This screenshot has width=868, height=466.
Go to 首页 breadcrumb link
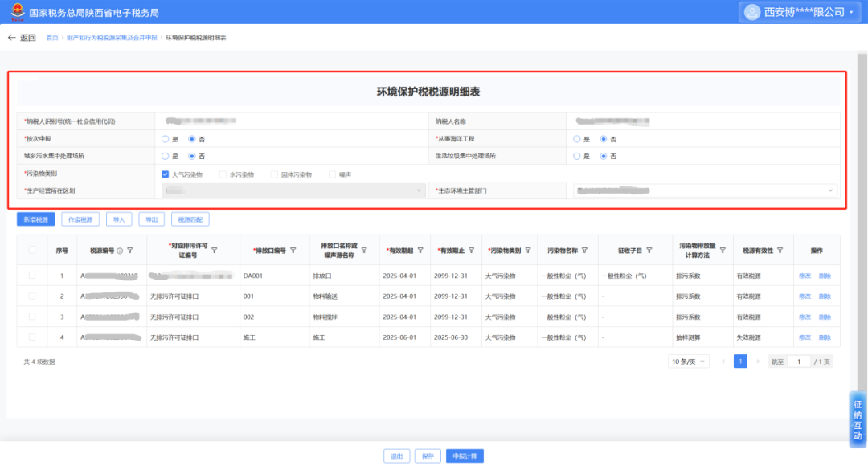point(52,38)
